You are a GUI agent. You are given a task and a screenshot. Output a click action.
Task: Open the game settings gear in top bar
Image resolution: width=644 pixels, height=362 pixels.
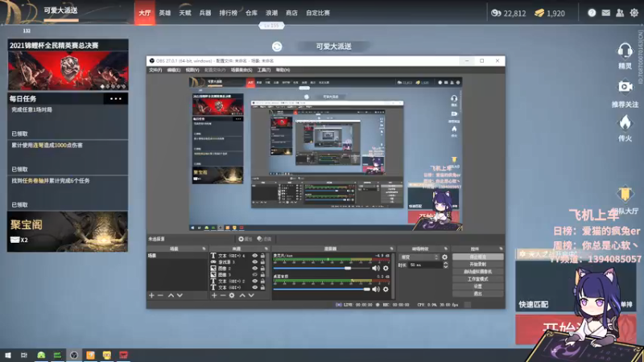634,13
